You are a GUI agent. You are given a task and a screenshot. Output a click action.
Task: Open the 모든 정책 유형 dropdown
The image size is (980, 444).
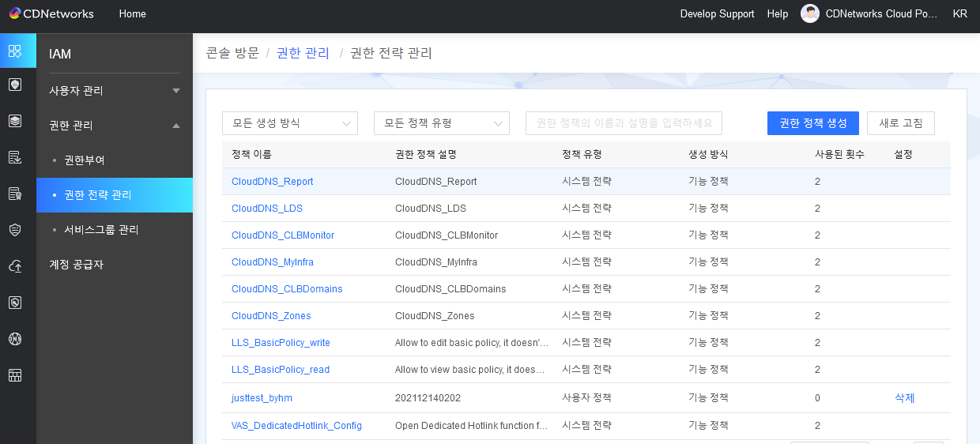coord(441,123)
